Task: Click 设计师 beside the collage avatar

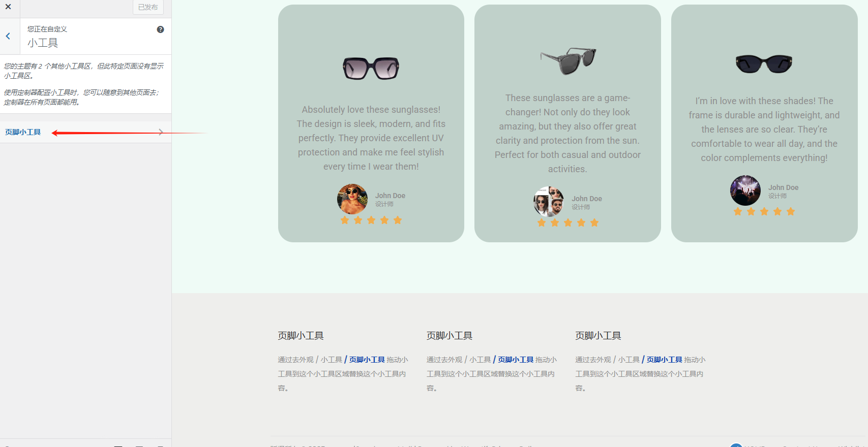Action: point(581,207)
